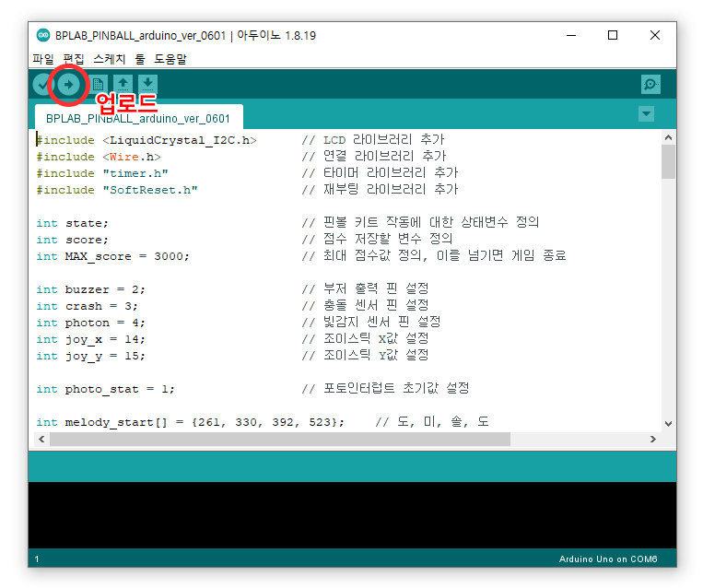
Task: Save the sketch with the Save icon
Action: (x=147, y=84)
